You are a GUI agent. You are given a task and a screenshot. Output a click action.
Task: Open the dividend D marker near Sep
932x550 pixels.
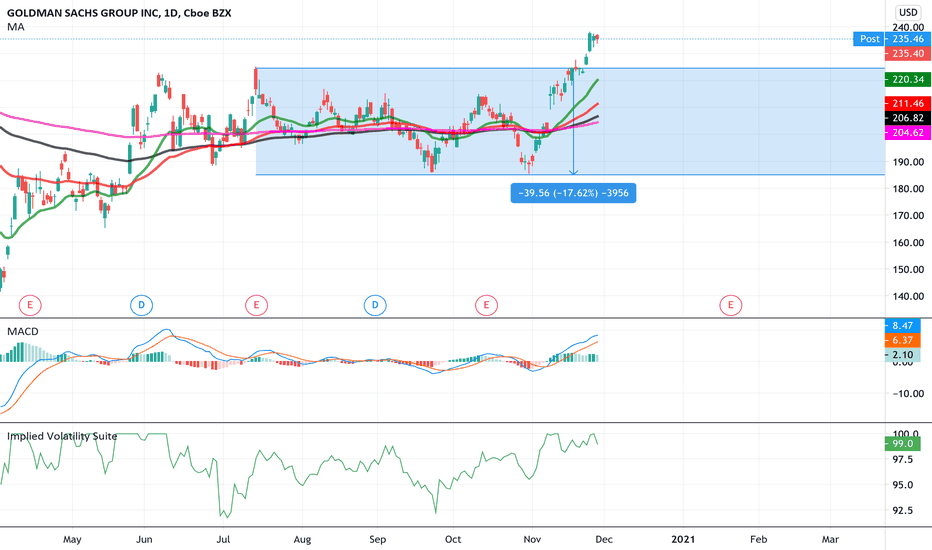375,306
